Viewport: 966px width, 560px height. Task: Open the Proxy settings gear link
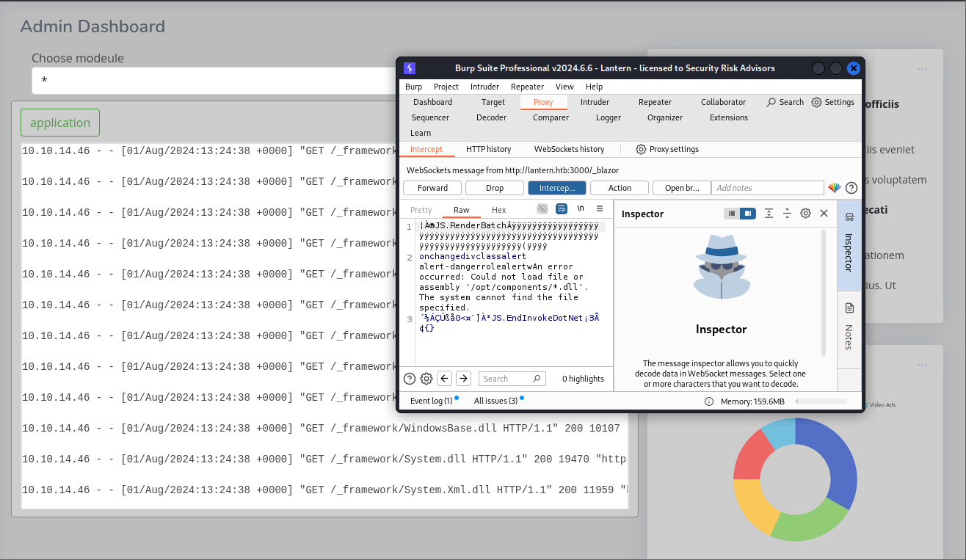click(667, 149)
